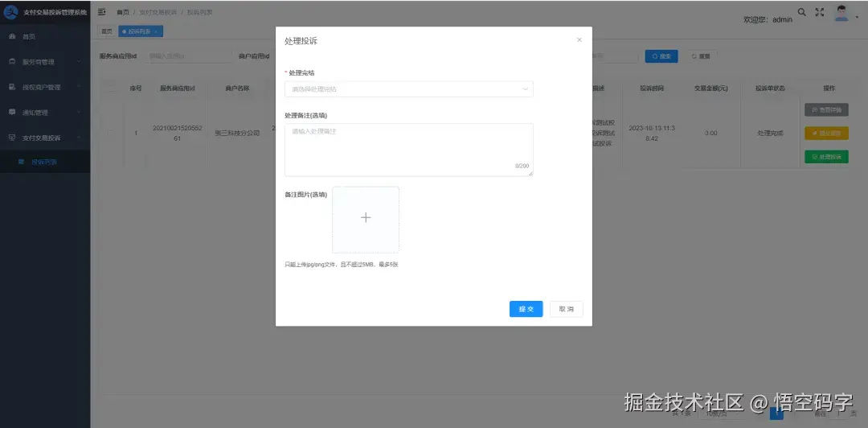The image size is (868, 428).
Task: Click the green 处理投诉 button in row 1
Action: click(x=826, y=157)
